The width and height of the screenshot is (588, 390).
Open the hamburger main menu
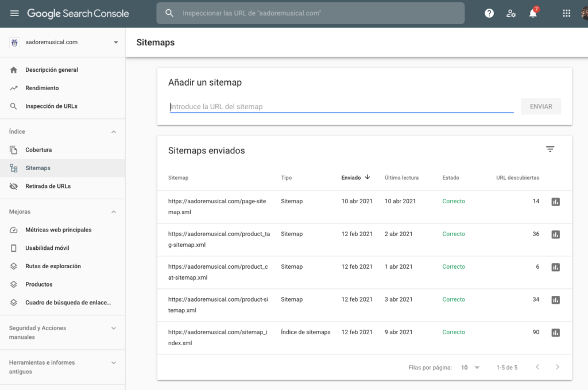click(14, 14)
